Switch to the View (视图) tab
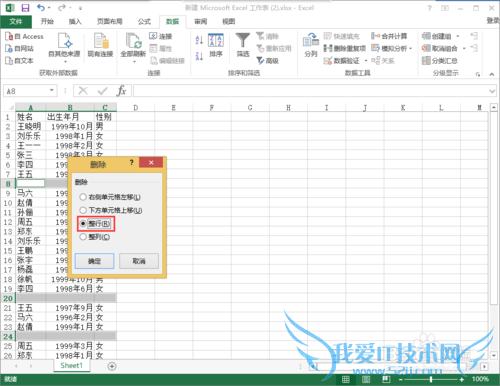The height and width of the screenshot is (386, 500). (x=228, y=22)
